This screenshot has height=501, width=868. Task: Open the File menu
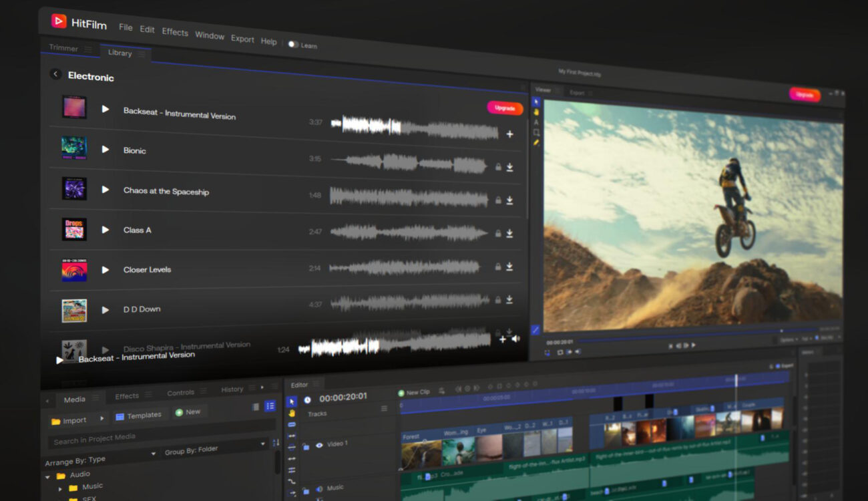[x=126, y=27]
